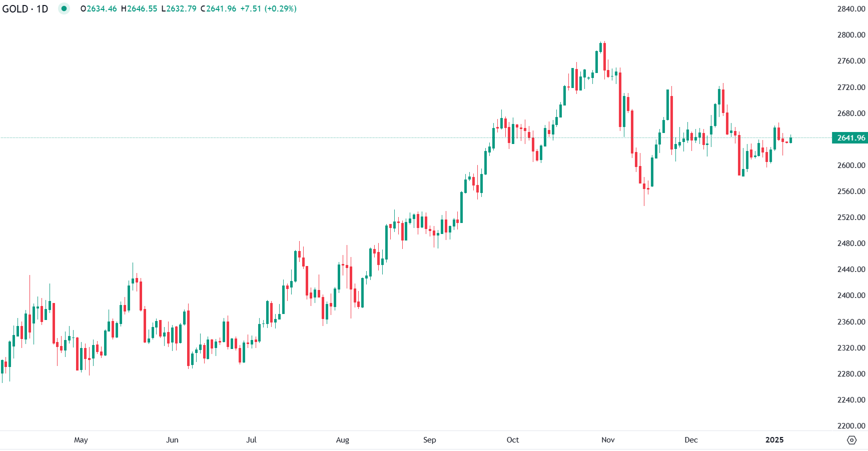
Task: Click the Dec label on time axis
Action: coord(691,440)
